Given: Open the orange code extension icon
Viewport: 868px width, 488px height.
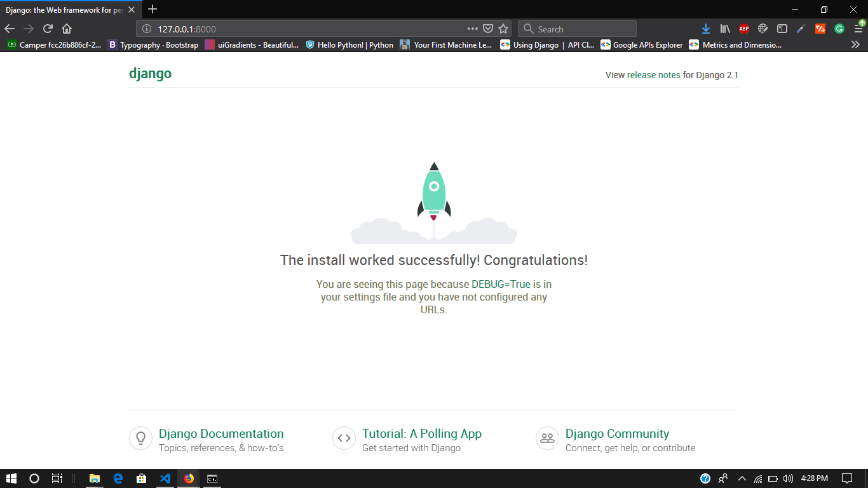Looking at the screenshot, I should [x=820, y=29].
